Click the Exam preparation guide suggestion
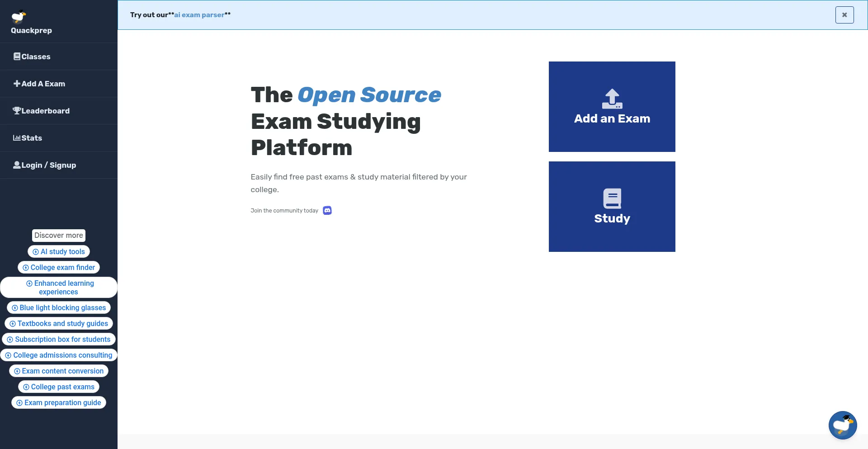This screenshot has width=868, height=449. coord(59,403)
